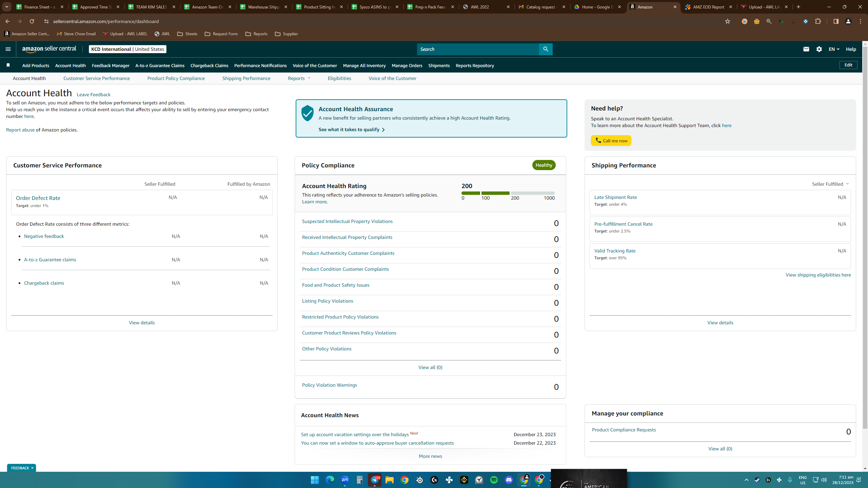
Task: Click the magnifier search button
Action: [546, 49]
